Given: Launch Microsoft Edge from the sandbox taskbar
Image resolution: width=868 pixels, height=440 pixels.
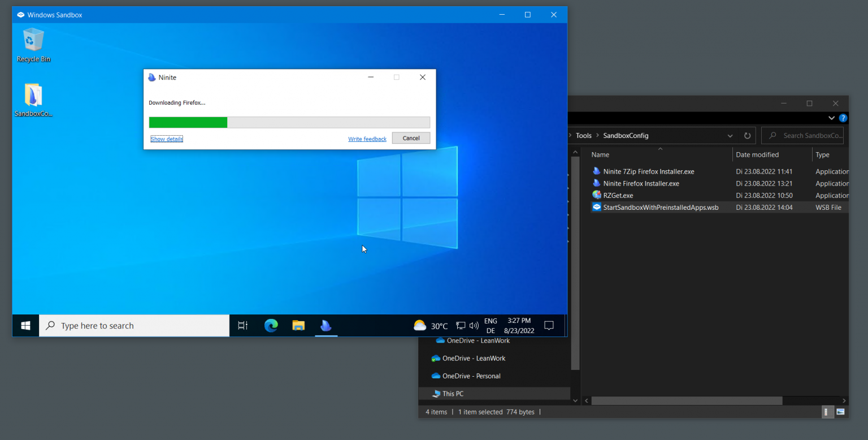Looking at the screenshot, I should pos(271,325).
